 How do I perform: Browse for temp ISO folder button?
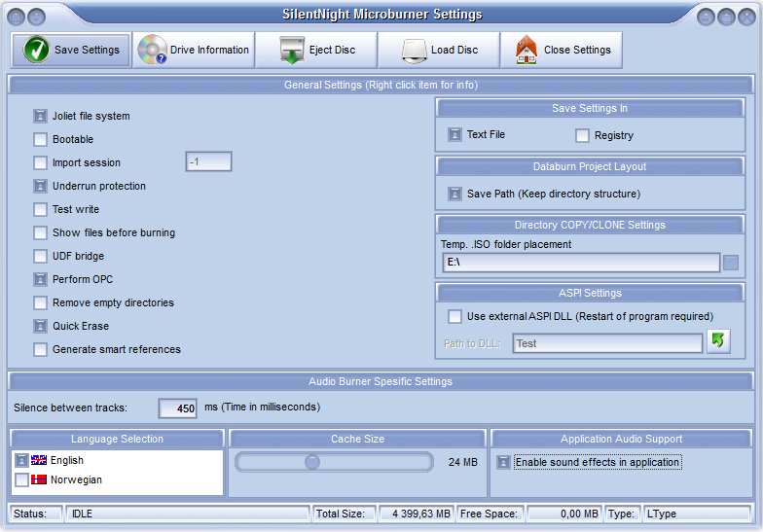pos(730,263)
